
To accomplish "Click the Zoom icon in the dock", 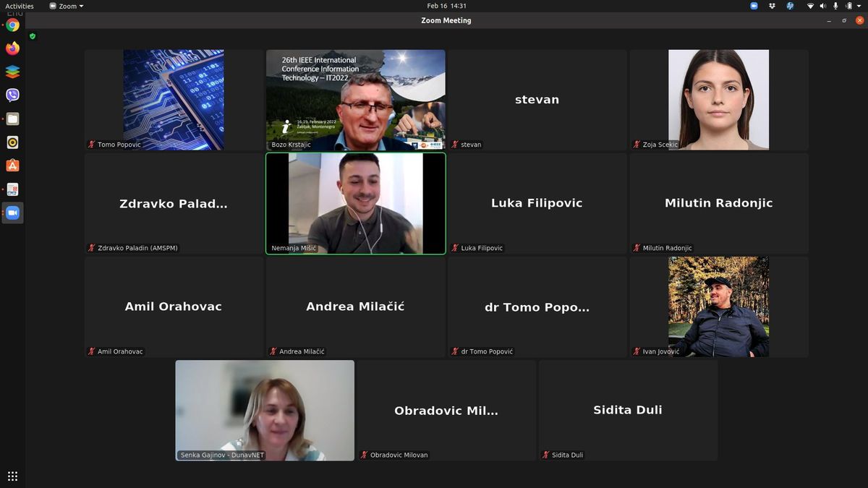I will pyautogui.click(x=12, y=213).
